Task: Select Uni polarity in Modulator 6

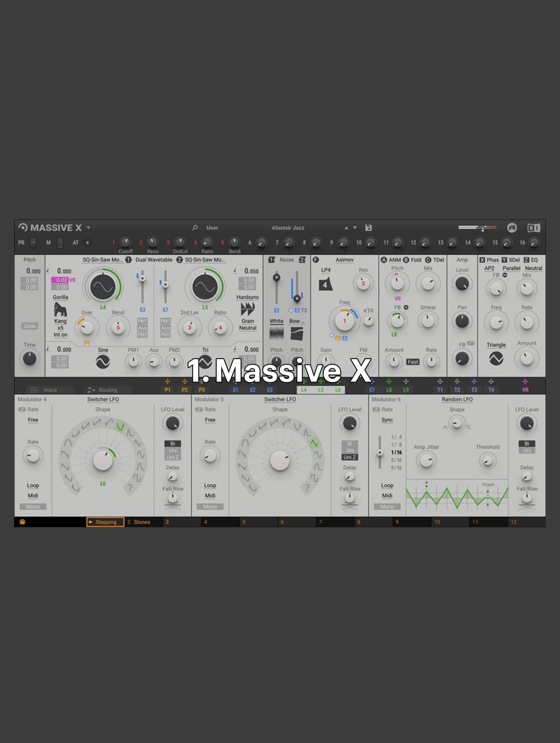Action: coord(527,450)
